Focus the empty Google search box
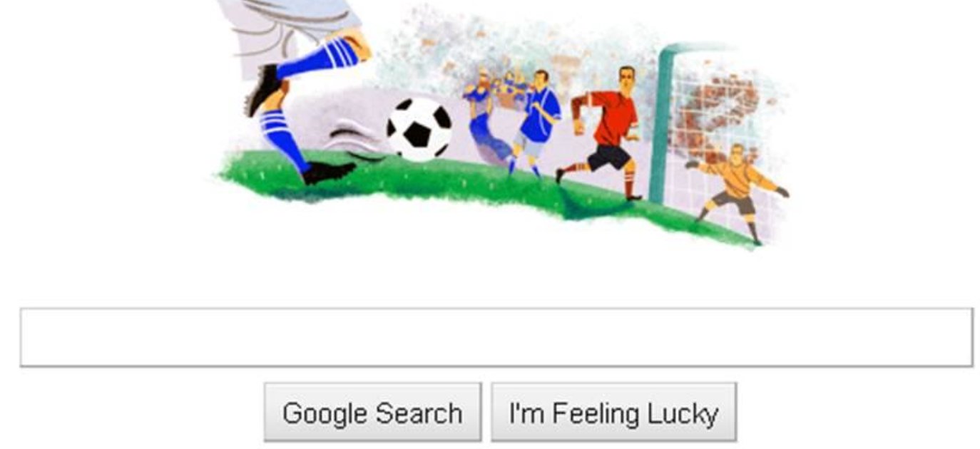Viewport: 980px width, 449px height. 496,337
